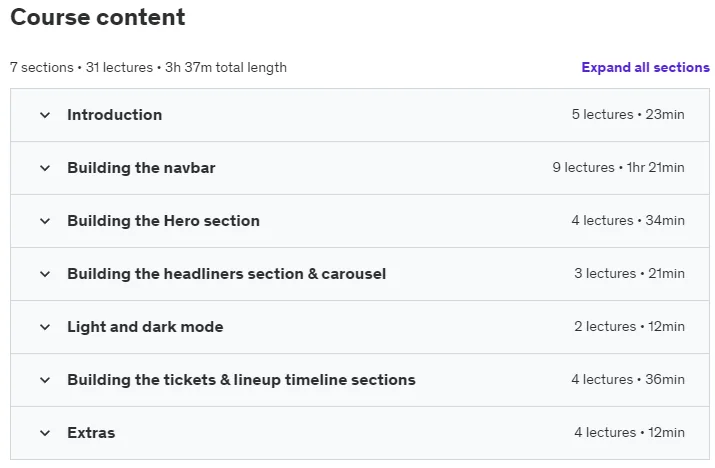This screenshot has height=468, width=715.
Task: Open the Introduction section title
Action: 114,115
